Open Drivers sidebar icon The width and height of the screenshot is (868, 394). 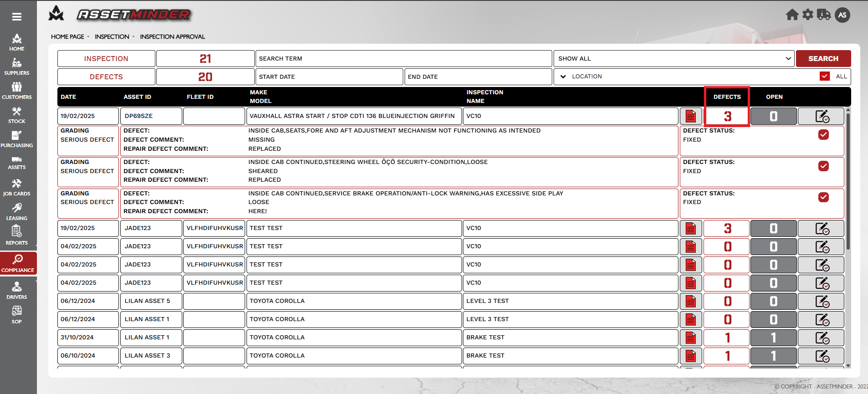17,290
